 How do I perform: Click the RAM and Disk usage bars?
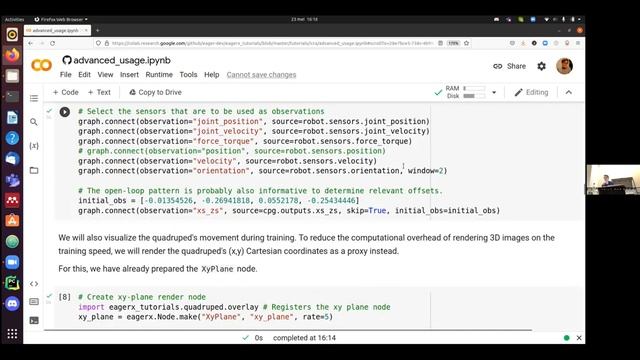(x=465, y=92)
